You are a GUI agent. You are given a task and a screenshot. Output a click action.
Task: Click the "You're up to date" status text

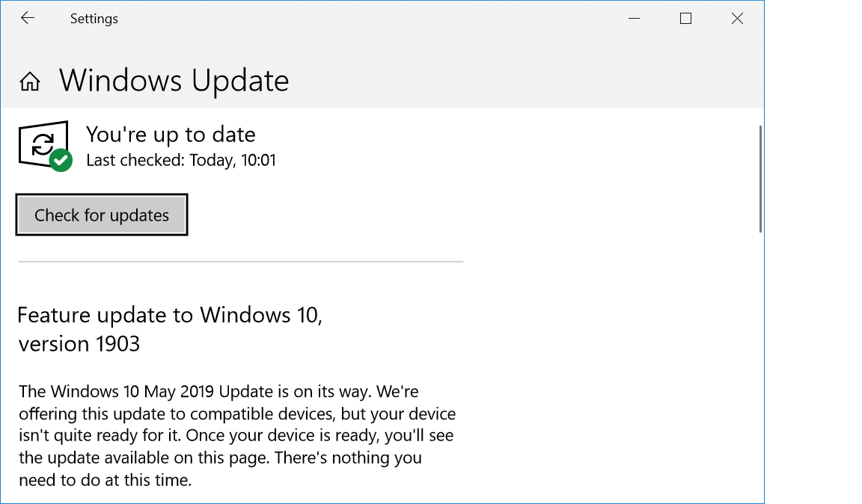point(171,135)
